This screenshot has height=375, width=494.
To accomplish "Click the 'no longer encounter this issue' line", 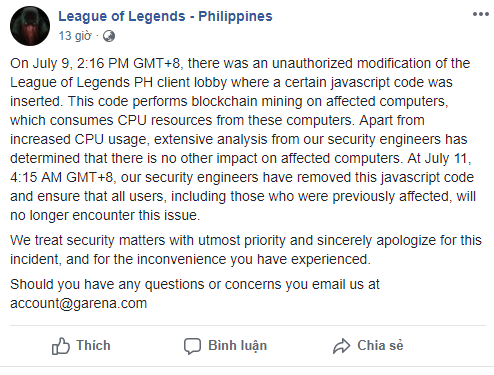I will coord(105,215).
